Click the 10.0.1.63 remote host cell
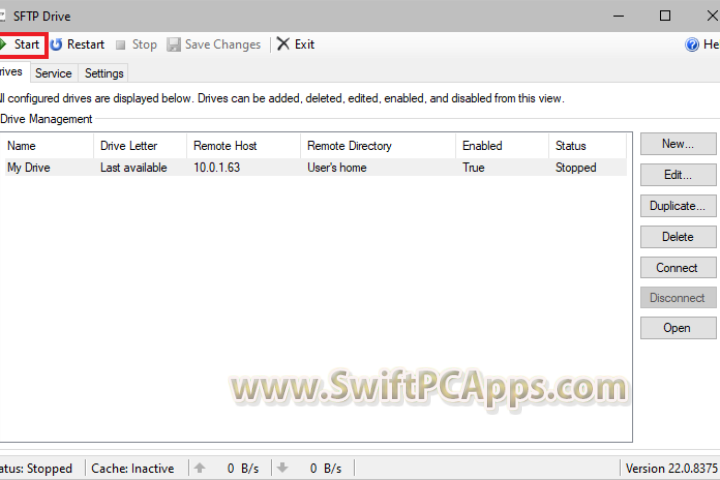The height and width of the screenshot is (480, 720). pos(217,168)
